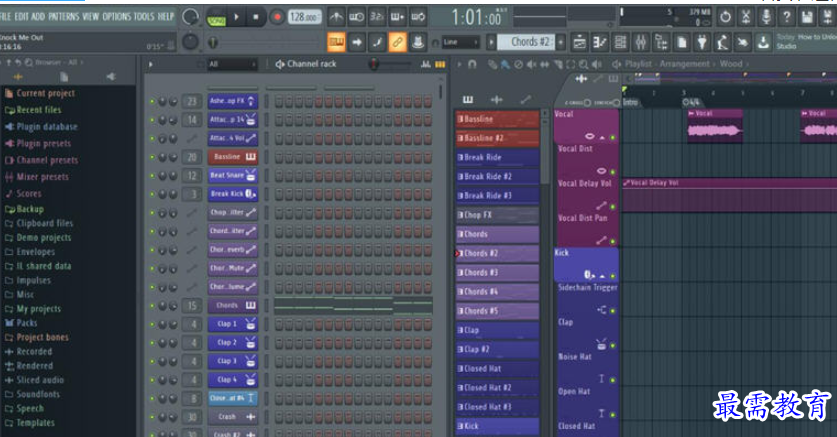837x437 pixels.
Task: Click the metronome icon
Action: tap(336, 17)
